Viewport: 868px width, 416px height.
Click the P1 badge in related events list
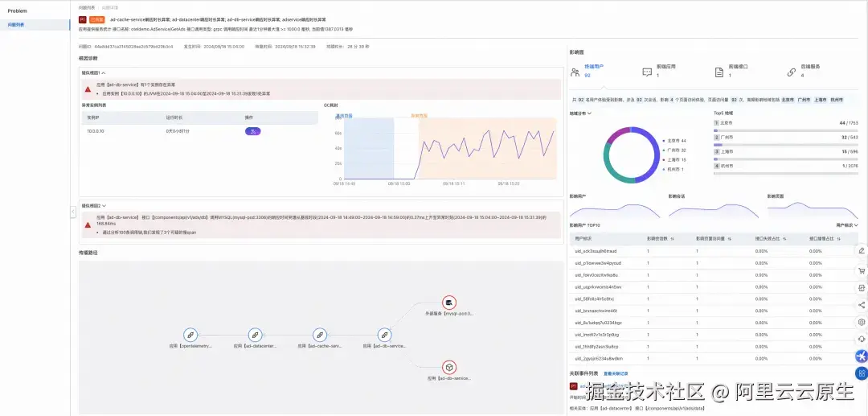(x=574, y=386)
